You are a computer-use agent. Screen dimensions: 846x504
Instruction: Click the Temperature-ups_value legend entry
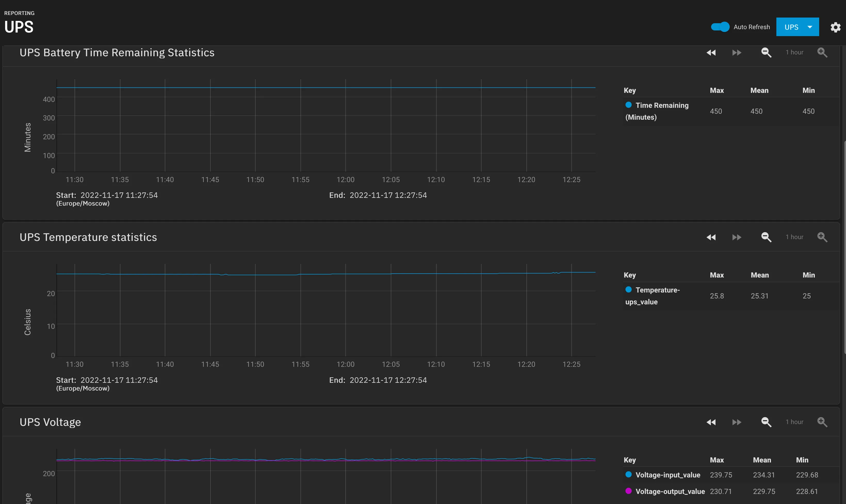652,296
